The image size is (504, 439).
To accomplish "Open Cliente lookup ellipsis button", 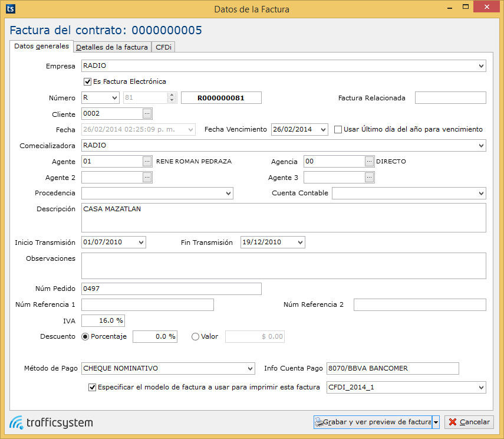I will 147,114.
